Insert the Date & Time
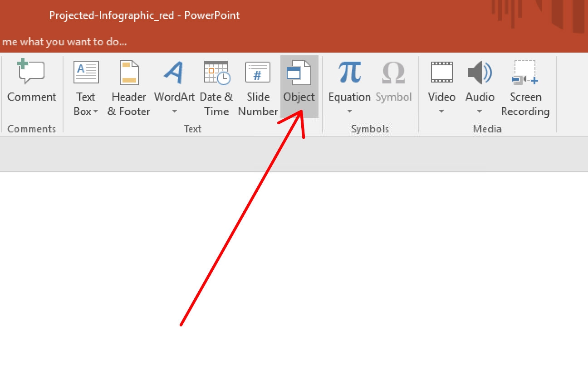The image size is (588, 365). 216,86
